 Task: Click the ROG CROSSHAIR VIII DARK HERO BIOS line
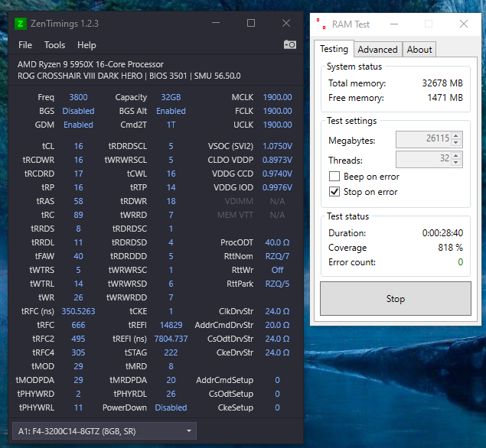[129, 76]
